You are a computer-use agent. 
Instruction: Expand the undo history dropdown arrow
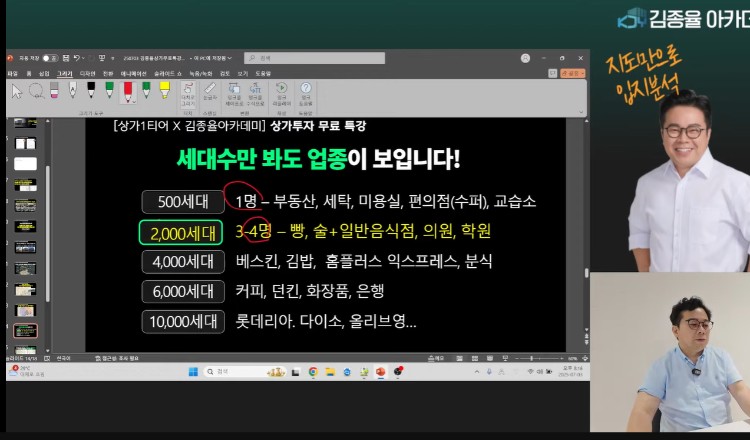pyautogui.click(x=83, y=58)
